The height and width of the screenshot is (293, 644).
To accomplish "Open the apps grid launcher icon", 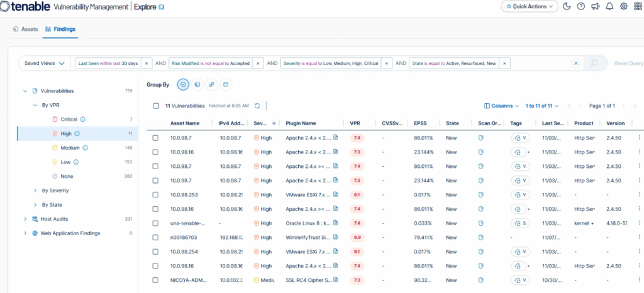I will (x=637, y=6).
